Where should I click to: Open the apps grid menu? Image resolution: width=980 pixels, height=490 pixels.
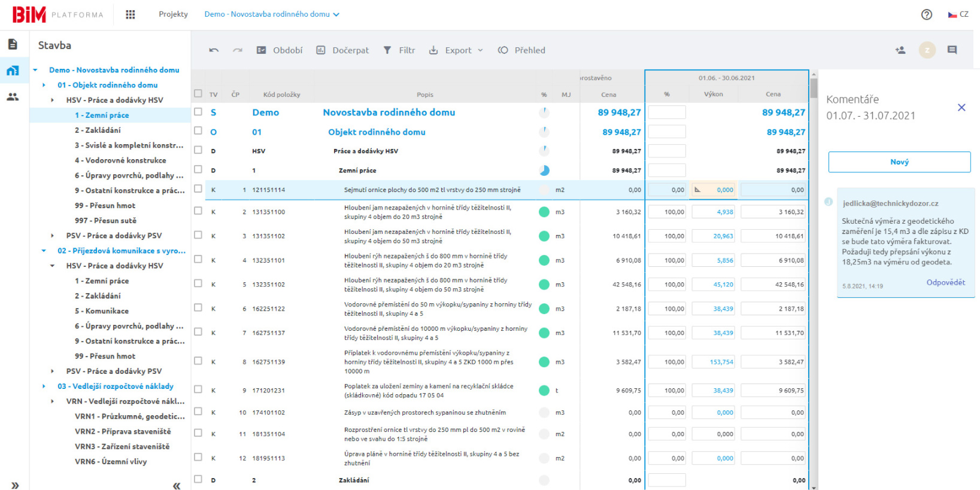point(130,14)
